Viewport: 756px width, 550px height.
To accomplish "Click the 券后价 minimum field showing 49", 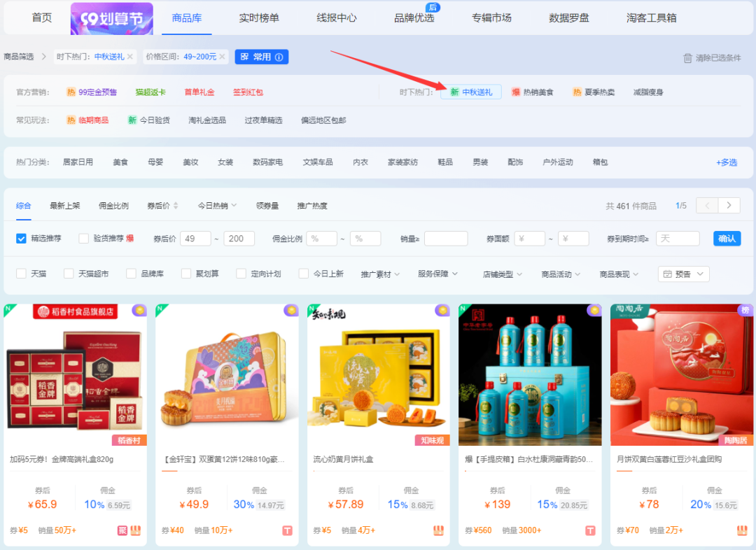I will 195,239.
